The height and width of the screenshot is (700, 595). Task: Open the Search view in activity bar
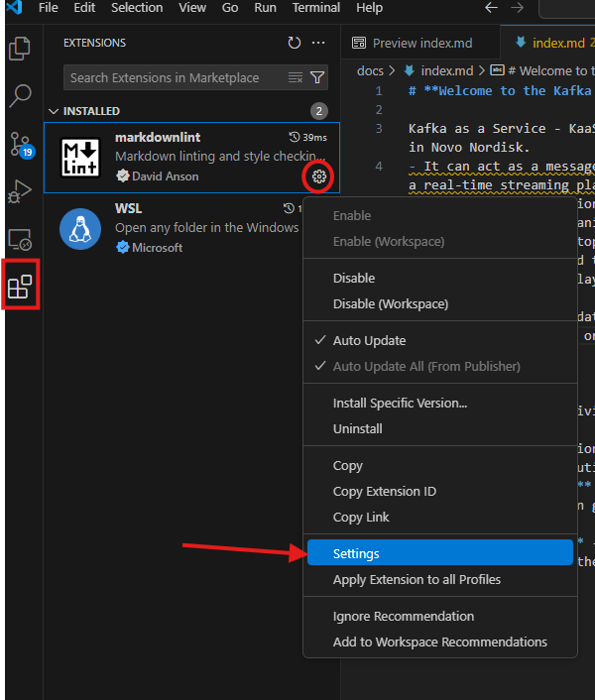click(x=20, y=95)
